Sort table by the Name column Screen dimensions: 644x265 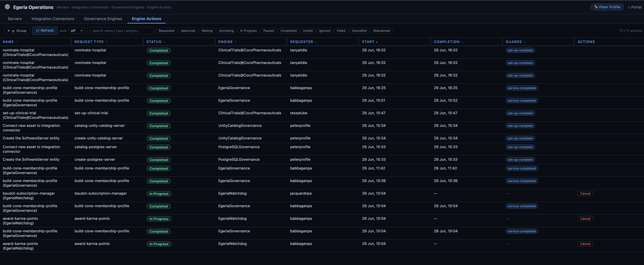pyautogui.click(x=10, y=42)
